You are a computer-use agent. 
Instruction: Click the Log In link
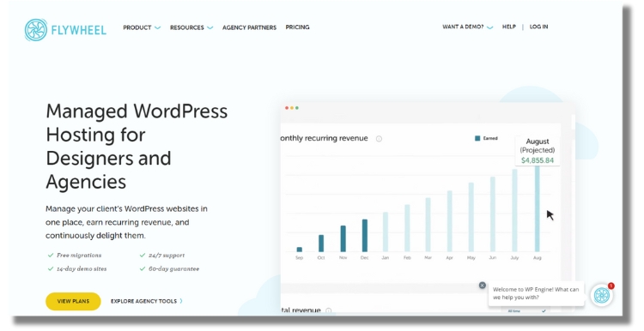[538, 27]
